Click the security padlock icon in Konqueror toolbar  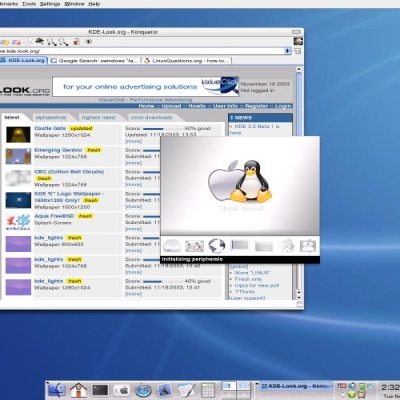point(77,42)
